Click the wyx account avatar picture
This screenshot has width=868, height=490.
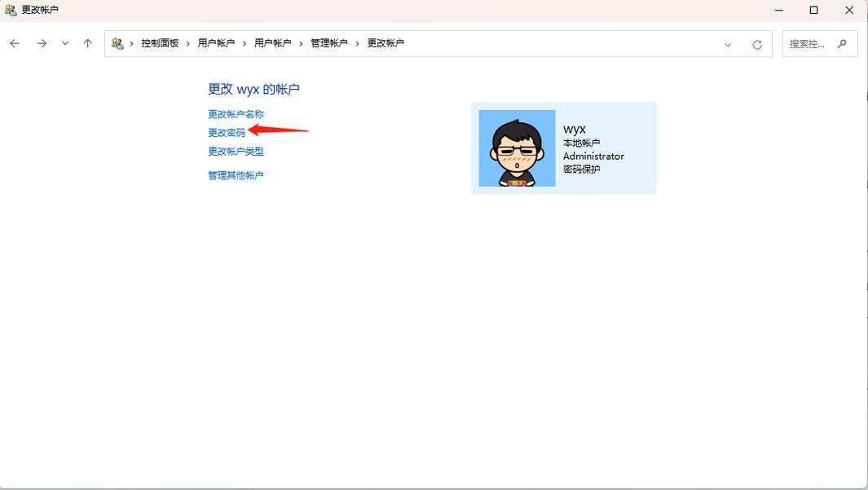[515, 148]
